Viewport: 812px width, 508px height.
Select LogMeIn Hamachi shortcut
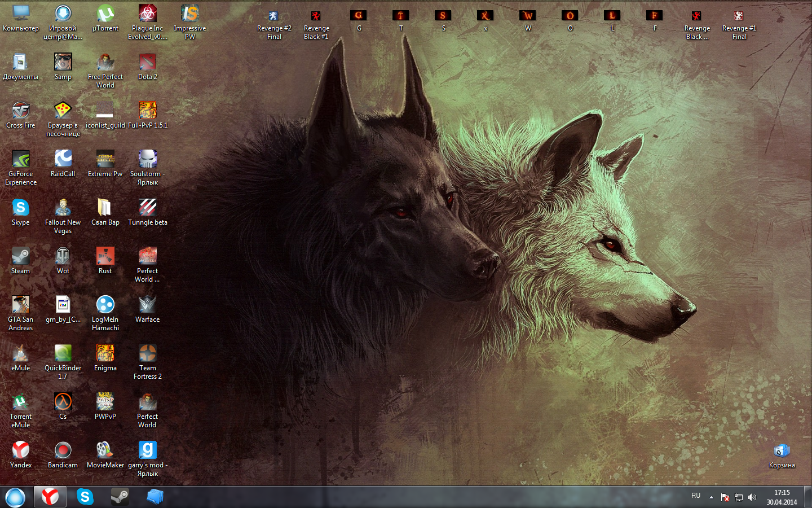(105, 313)
